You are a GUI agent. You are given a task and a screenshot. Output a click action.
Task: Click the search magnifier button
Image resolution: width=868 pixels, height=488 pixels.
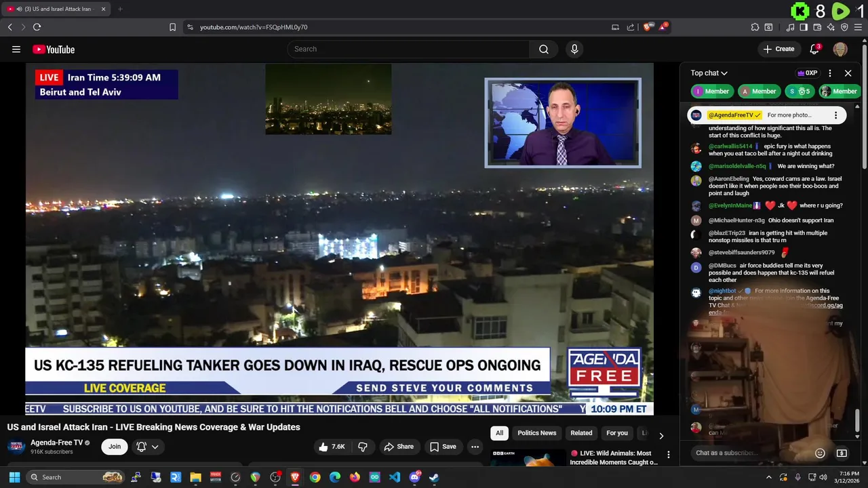coord(544,49)
